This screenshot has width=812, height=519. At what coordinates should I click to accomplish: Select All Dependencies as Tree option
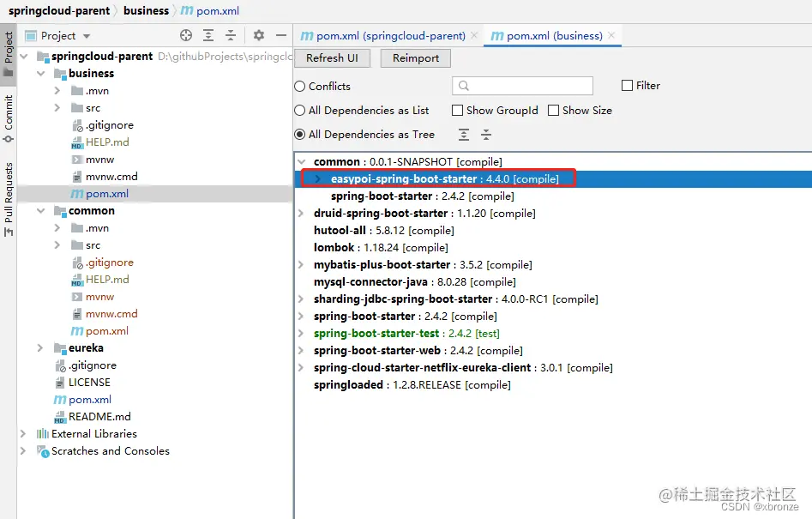[x=300, y=134]
